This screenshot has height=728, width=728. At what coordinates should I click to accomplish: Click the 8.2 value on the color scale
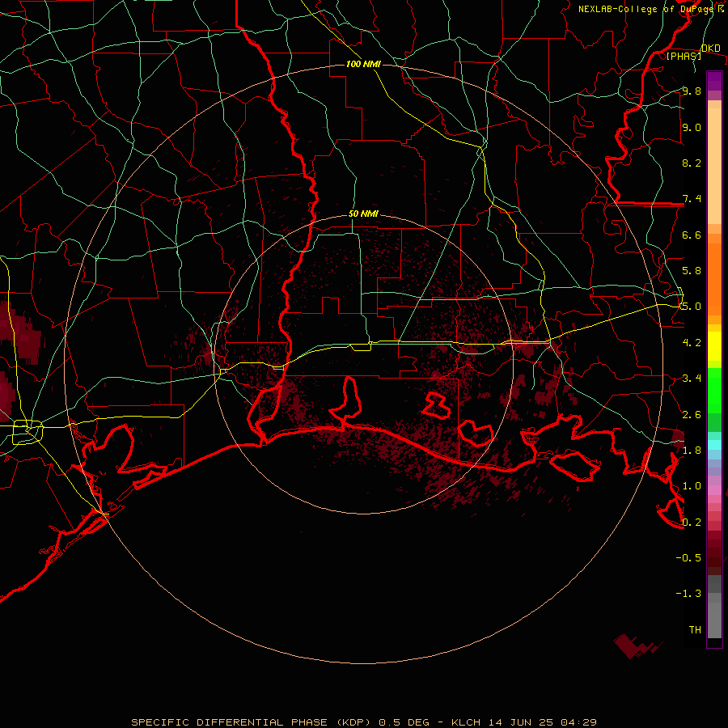pyautogui.click(x=692, y=163)
